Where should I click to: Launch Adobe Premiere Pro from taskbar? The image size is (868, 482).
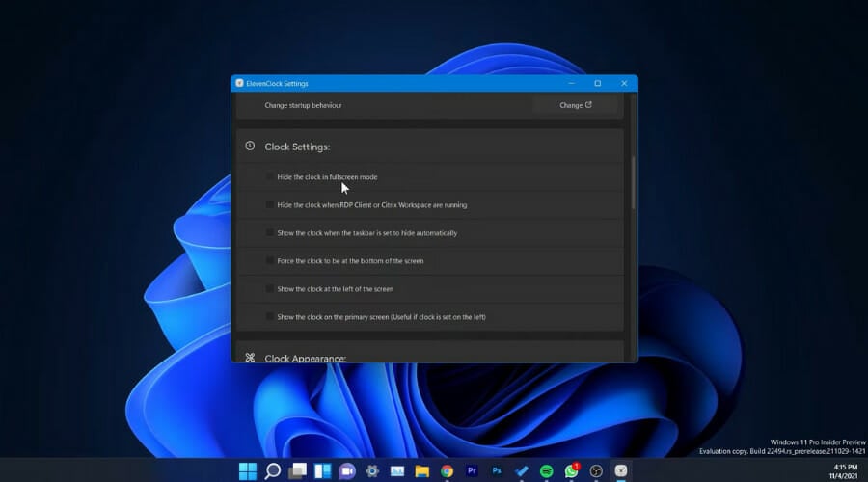pos(472,471)
